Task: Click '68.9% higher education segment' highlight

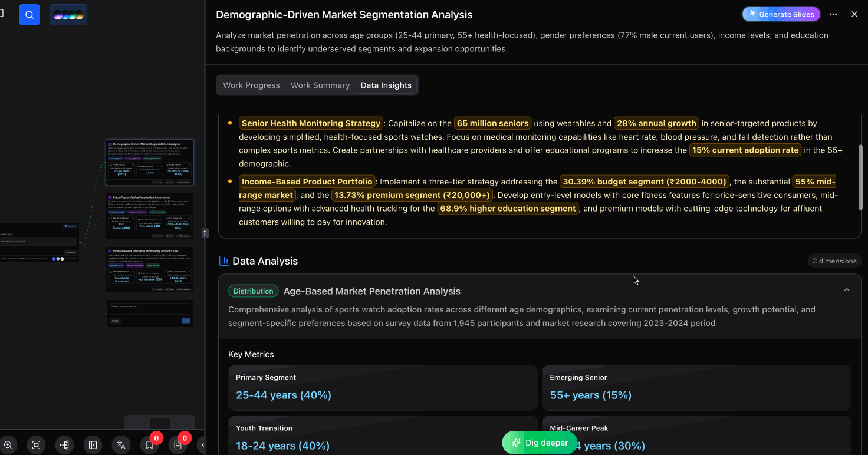Action: (508, 209)
